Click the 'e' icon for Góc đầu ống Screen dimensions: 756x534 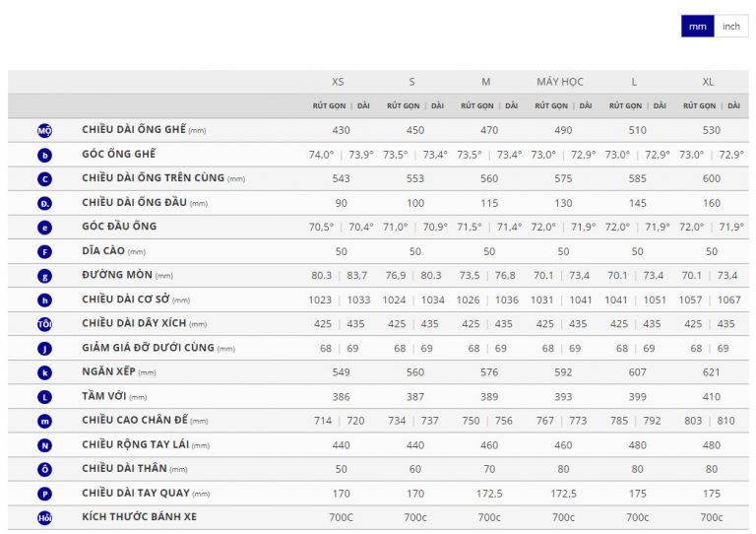pyautogui.click(x=45, y=228)
